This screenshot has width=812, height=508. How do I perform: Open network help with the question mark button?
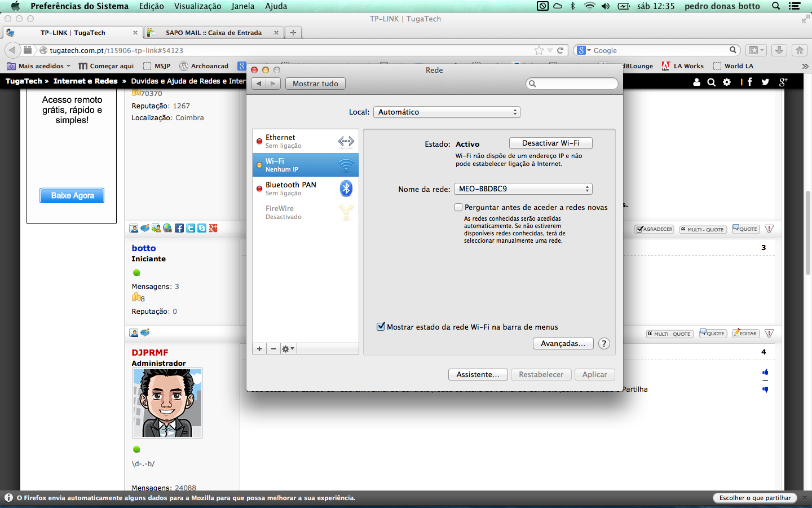(604, 343)
